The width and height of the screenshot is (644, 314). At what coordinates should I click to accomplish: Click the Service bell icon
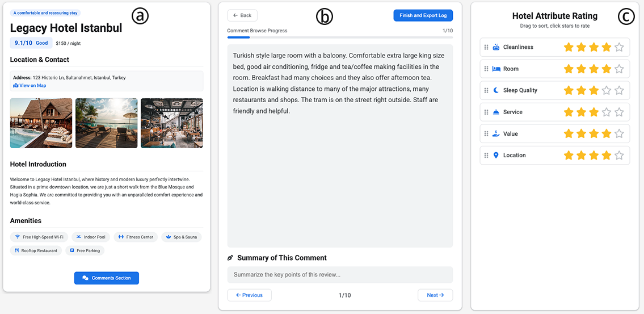coord(496,112)
